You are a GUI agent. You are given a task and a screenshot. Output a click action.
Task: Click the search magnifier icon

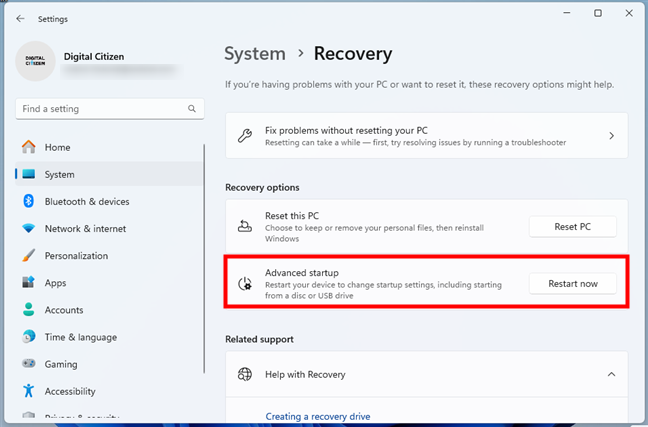click(x=191, y=109)
